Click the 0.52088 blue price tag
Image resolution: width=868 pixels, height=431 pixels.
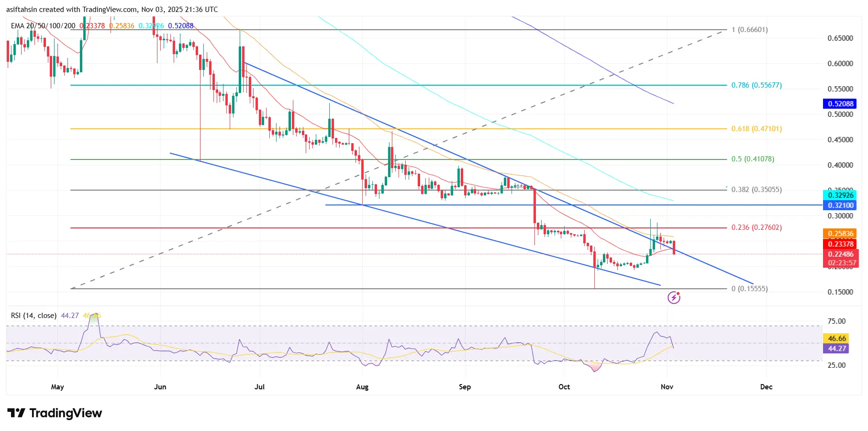pyautogui.click(x=840, y=104)
